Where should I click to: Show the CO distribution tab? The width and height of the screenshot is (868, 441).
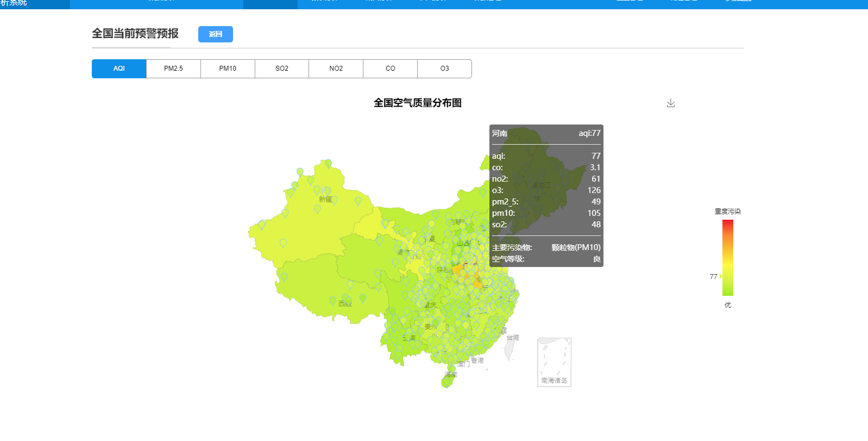391,69
